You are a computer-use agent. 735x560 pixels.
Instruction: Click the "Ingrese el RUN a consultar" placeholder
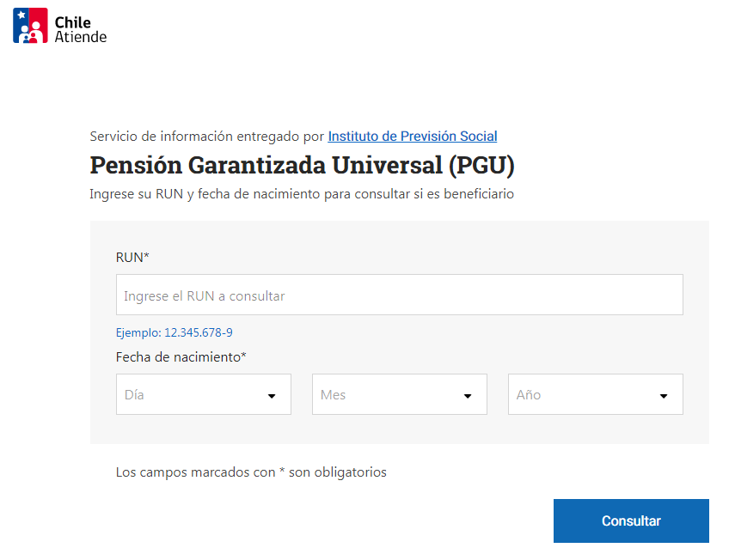[204, 295]
